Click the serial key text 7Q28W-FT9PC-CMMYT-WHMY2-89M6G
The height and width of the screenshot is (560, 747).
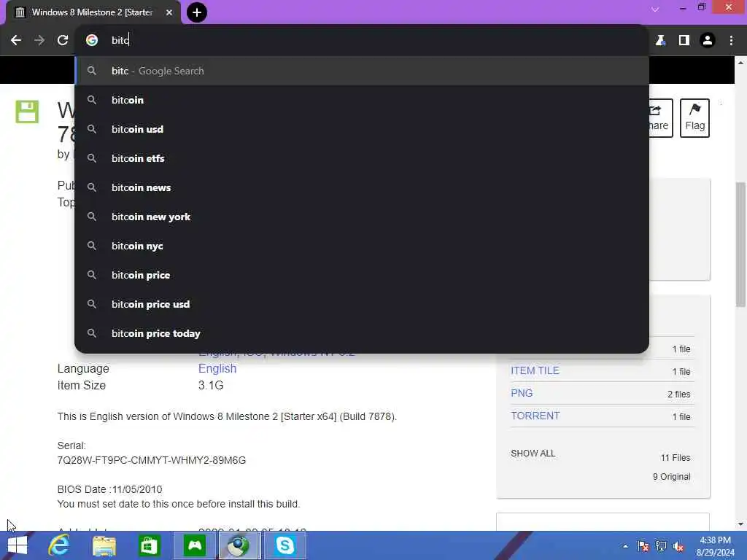tap(152, 460)
